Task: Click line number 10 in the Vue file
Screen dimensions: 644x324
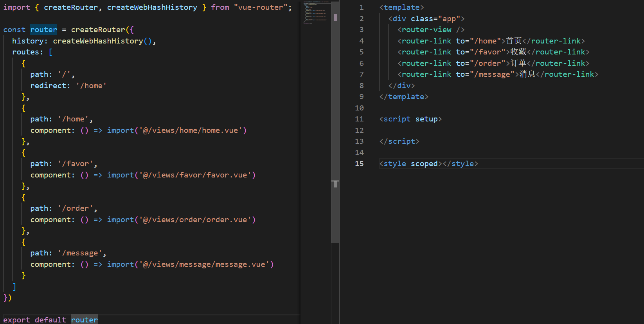Action: [359, 108]
